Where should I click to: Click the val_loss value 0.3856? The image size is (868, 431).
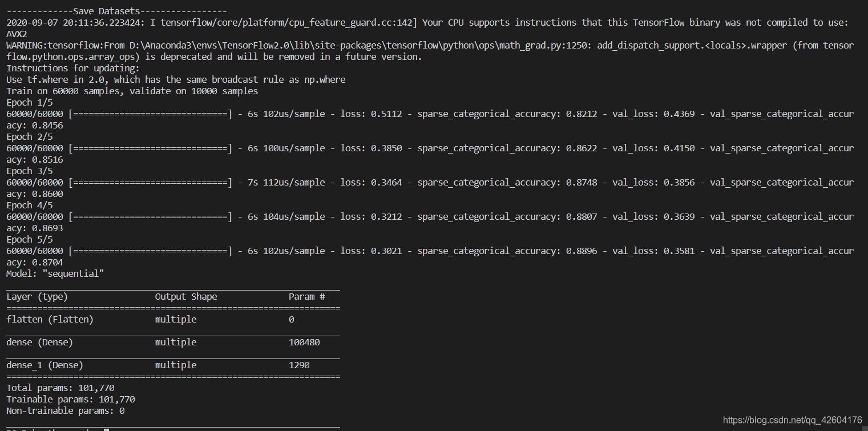(x=679, y=183)
